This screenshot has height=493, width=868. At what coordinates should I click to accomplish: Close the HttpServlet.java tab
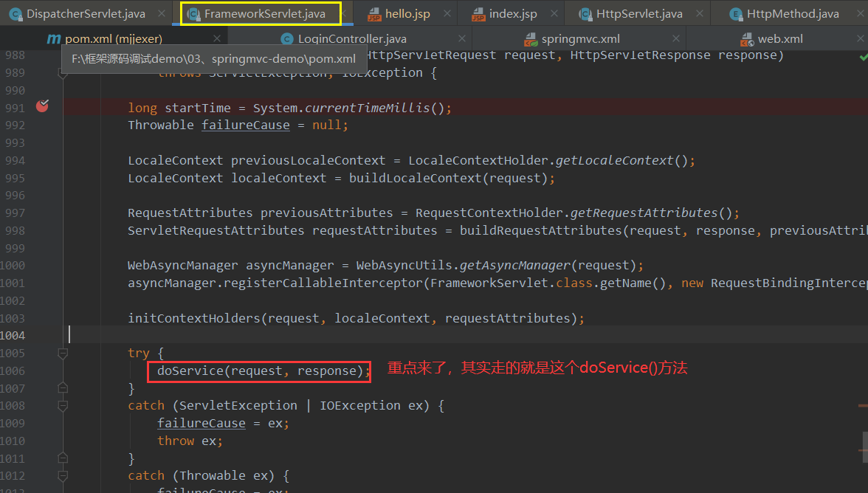[700, 14]
